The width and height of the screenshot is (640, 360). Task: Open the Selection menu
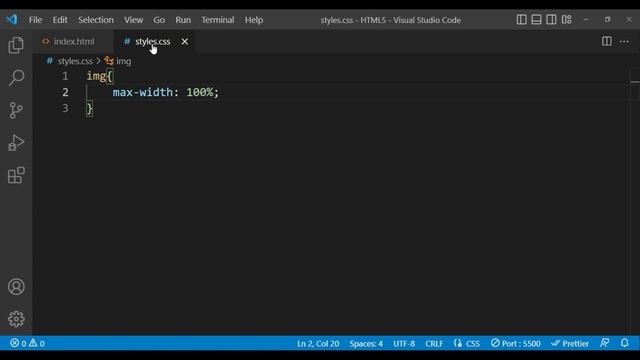(96, 20)
